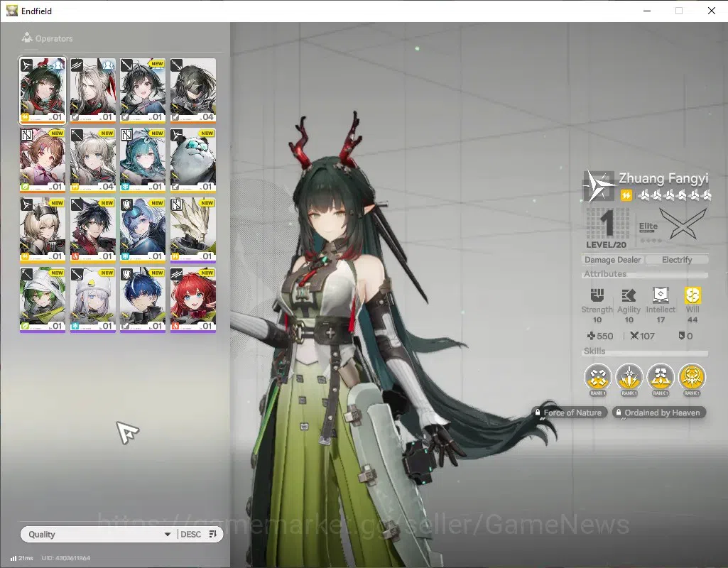Click the Endfield app icon in title bar
Viewport: 728px width, 568px height.
pos(11,11)
